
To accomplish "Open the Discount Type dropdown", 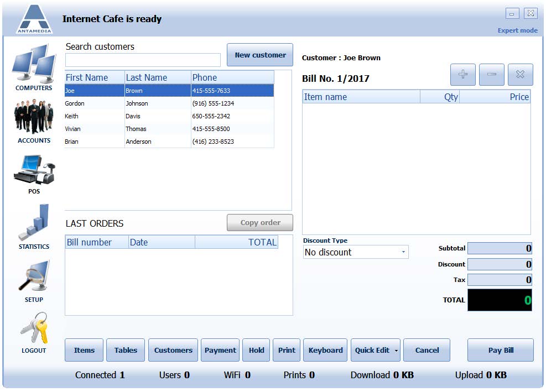I will pyautogui.click(x=356, y=252).
